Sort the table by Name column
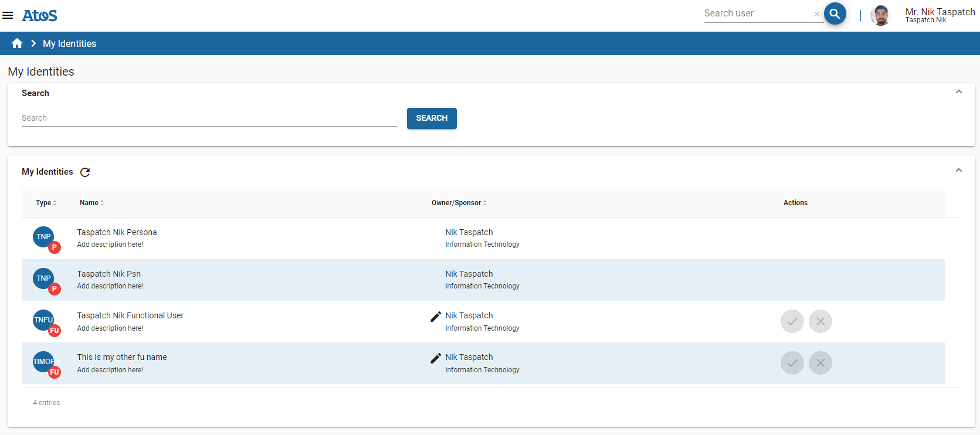Image resolution: width=980 pixels, height=435 pixels. tap(91, 203)
